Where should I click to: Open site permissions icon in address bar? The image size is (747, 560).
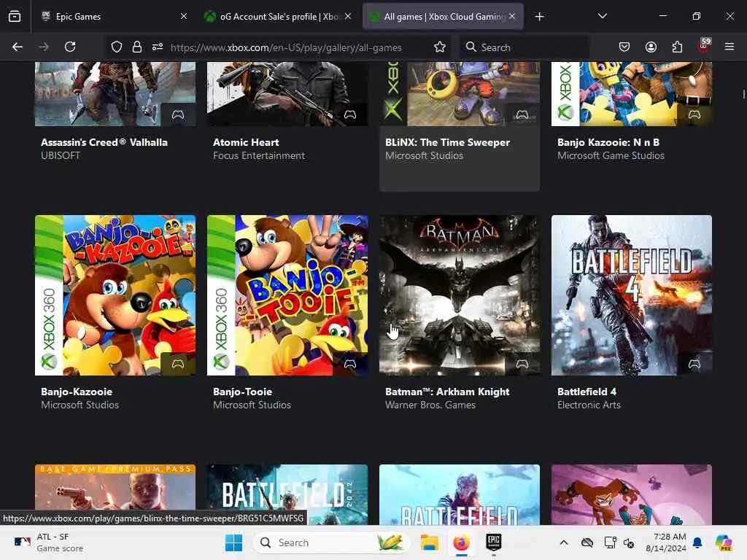pos(158,47)
